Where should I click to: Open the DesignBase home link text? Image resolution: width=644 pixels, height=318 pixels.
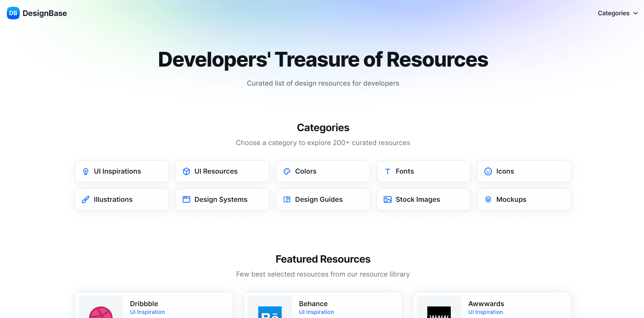(45, 13)
